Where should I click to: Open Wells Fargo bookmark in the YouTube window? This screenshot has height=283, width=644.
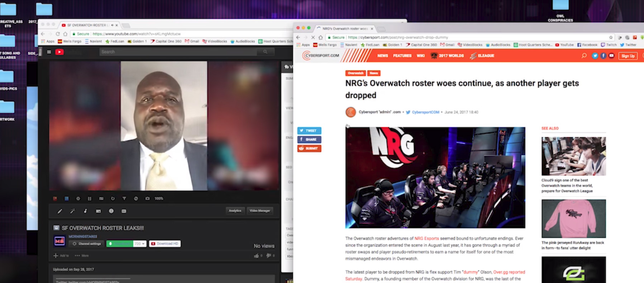pos(70,41)
